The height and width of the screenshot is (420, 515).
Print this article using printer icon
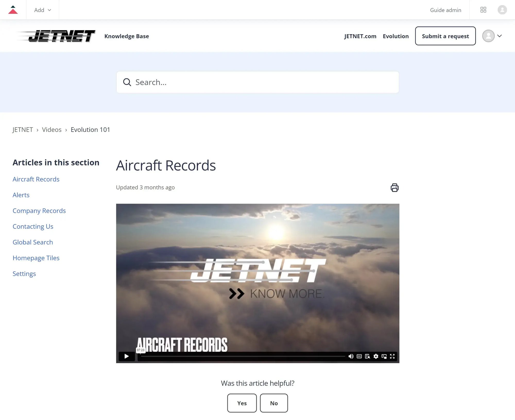click(394, 188)
